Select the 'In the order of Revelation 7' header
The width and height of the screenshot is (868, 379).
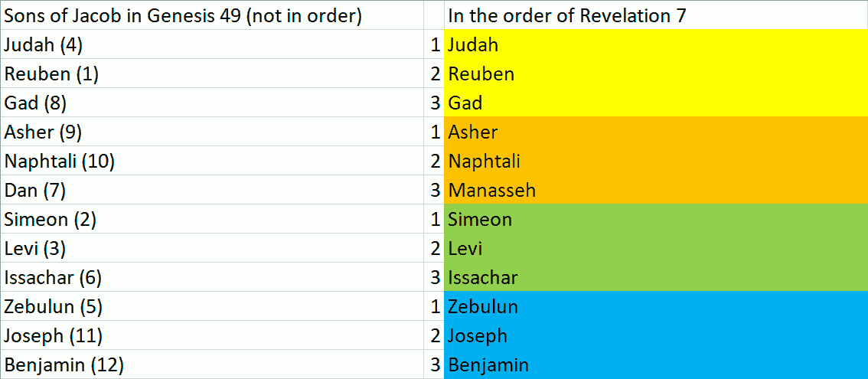point(566,15)
